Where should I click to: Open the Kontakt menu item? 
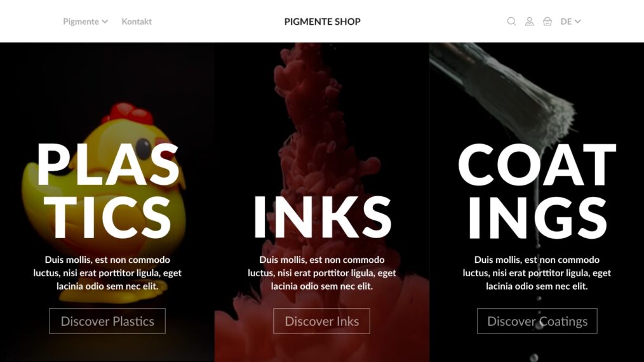(137, 22)
